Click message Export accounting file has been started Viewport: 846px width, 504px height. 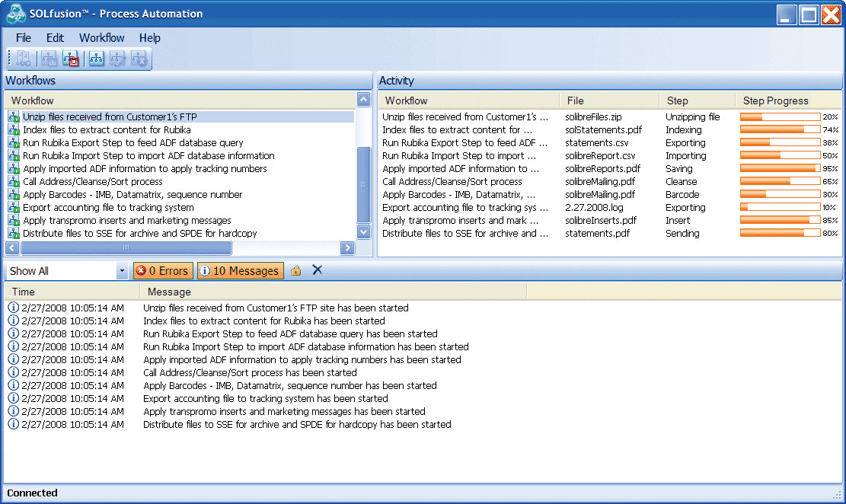266,398
